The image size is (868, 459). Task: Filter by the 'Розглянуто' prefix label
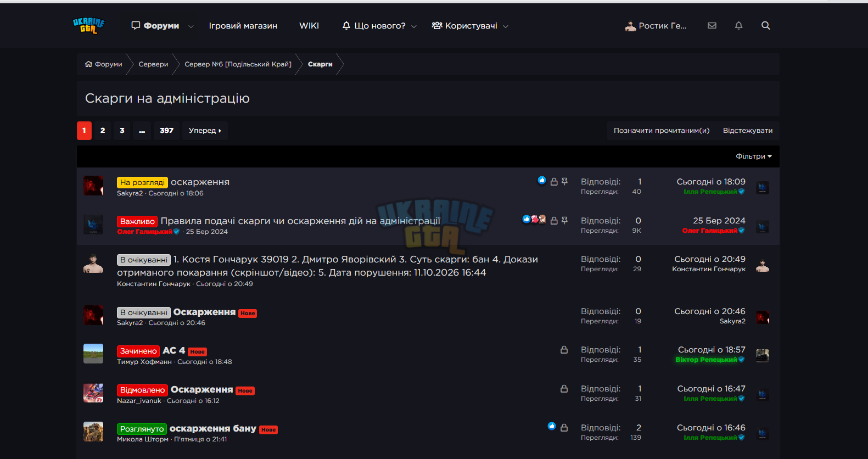(142, 429)
